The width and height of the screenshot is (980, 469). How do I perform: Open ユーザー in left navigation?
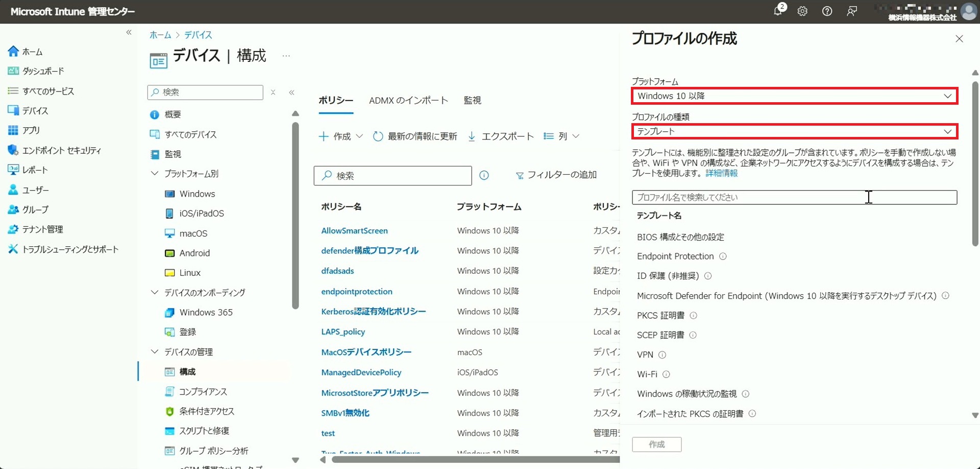[x=28, y=190]
